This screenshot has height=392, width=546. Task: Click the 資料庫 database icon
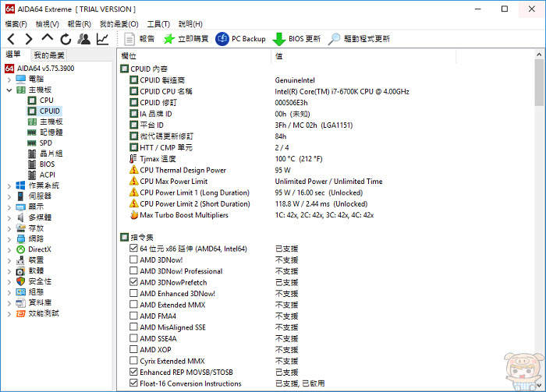tap(21, 303)
